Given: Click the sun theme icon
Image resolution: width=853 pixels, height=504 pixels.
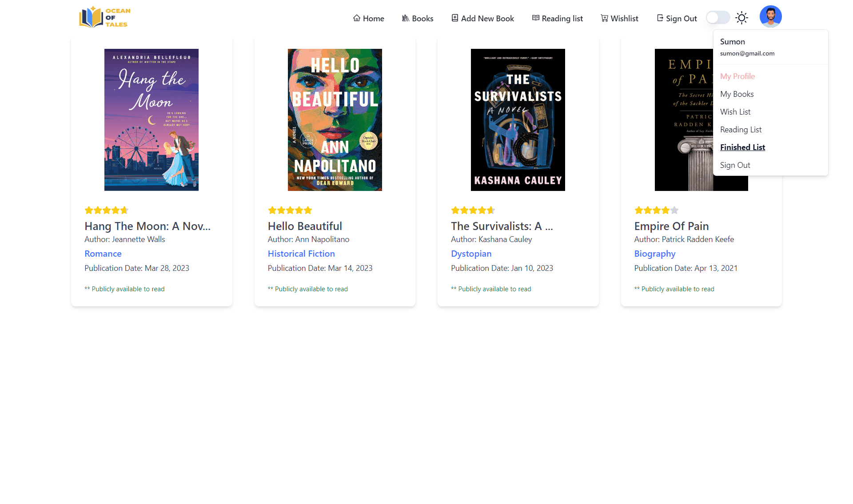Looking at the screenshot, I should point(741,18).
